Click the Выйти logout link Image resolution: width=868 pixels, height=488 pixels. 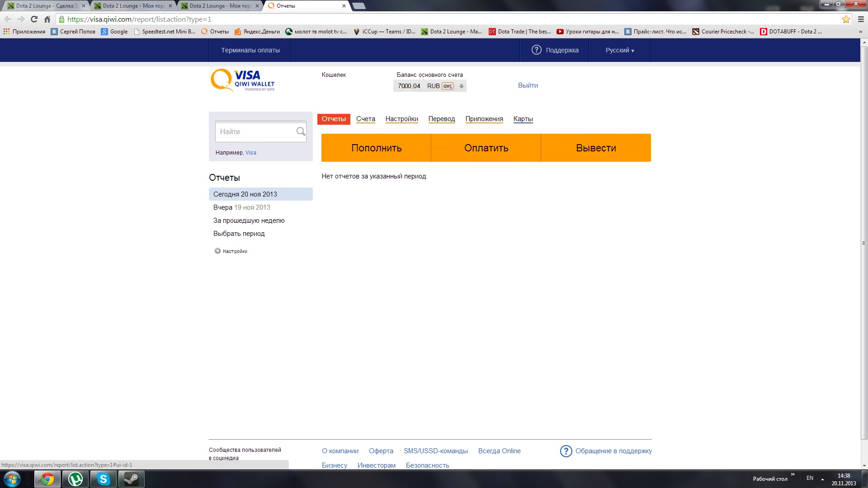[528, 85]
